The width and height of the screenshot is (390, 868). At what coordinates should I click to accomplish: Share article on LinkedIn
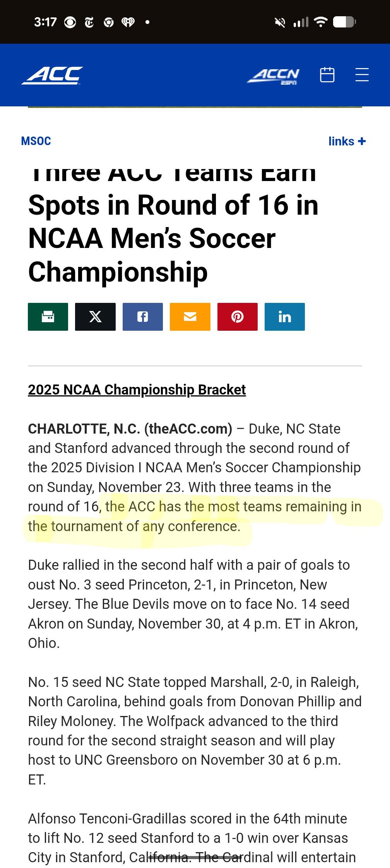285,317
